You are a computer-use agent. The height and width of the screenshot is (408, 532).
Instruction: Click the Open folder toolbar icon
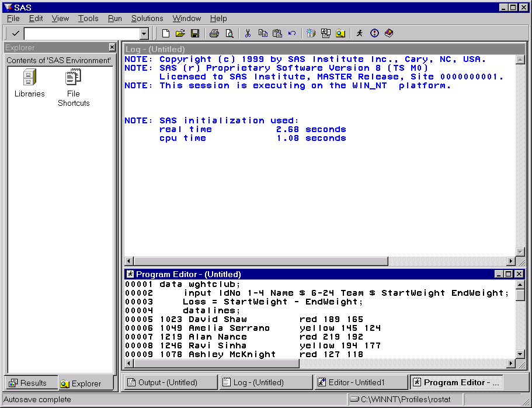click(180, 33)
